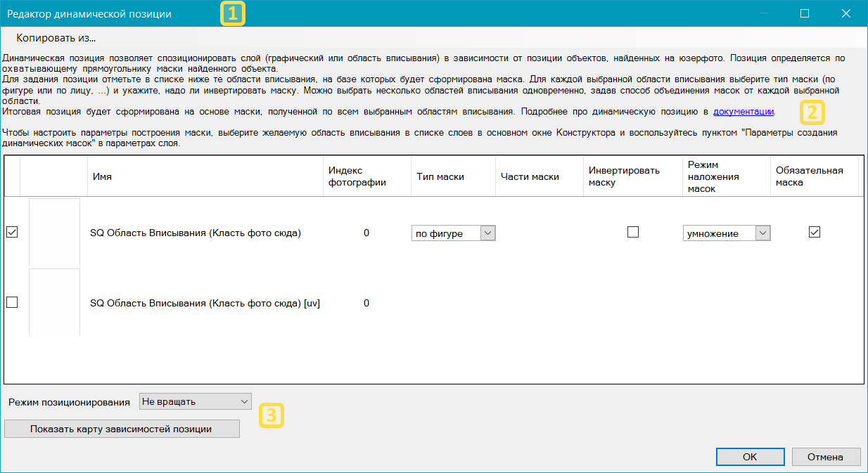Uncheck the first SQ Область Вписывания row checkbox
The image size is (868, 473).
[x=12, y=233]
